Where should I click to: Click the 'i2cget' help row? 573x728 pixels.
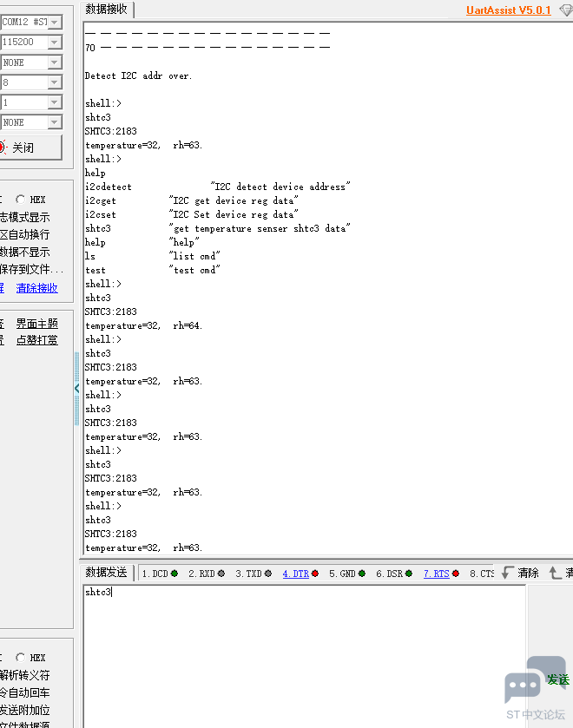192,200
